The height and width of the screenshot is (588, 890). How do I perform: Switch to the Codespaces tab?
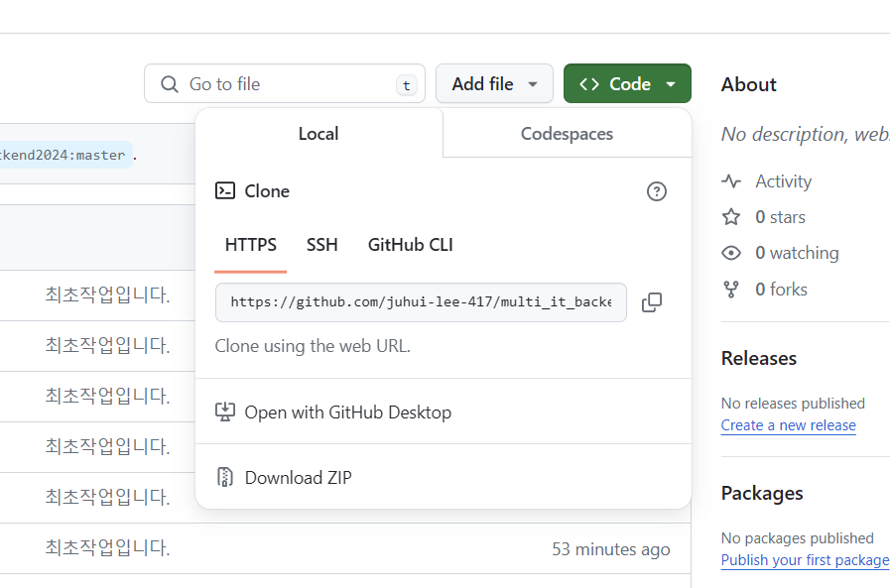pyautogui.click(x=567, y=134)
